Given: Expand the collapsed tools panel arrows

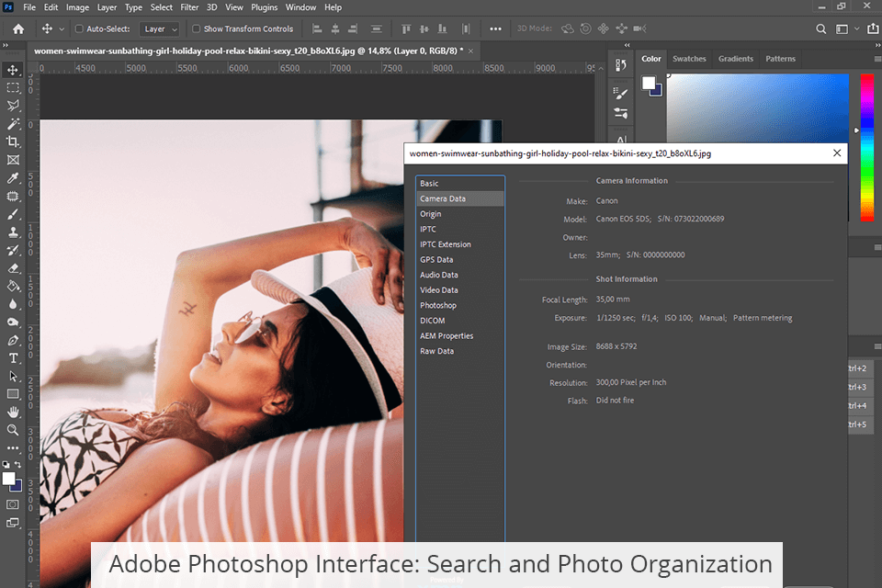Looking at the screenshot, I should point(7,43).
